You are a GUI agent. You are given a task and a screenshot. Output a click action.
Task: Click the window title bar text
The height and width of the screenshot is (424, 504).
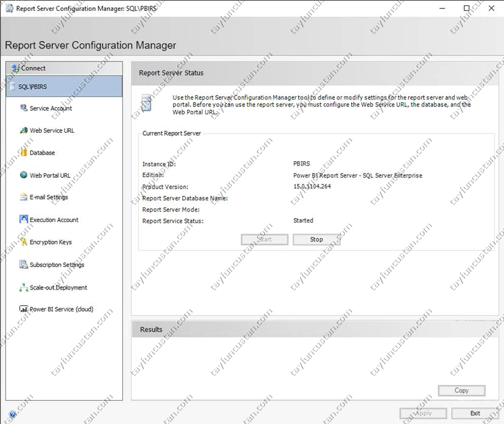[x=86, y=9]
